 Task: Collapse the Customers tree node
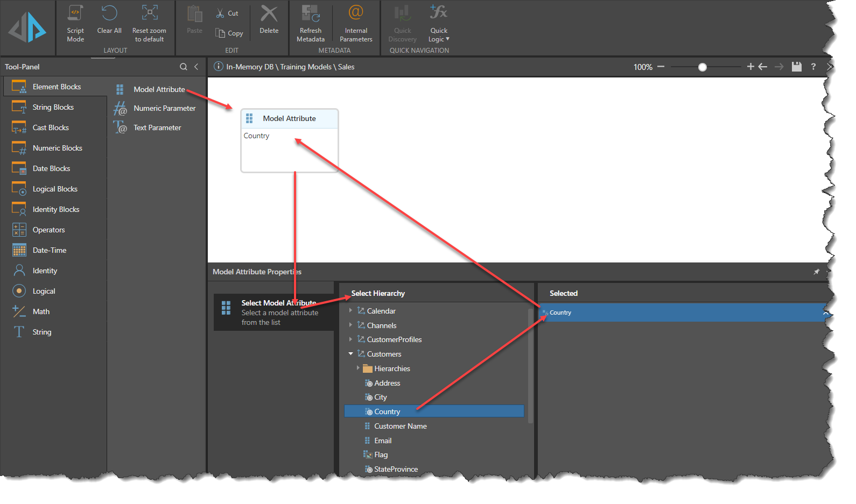pyautogui.click(x=350, y=354)
